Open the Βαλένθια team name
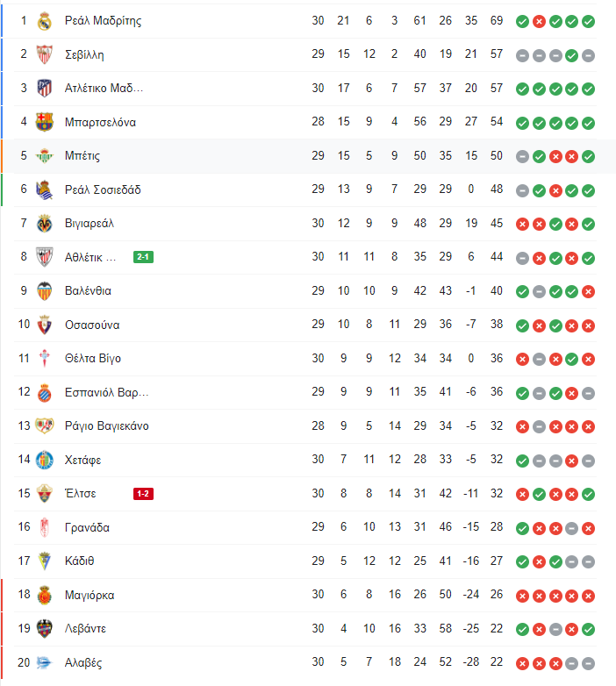The image size is (616, 686). pyautogui.click(x=88, y=291)
